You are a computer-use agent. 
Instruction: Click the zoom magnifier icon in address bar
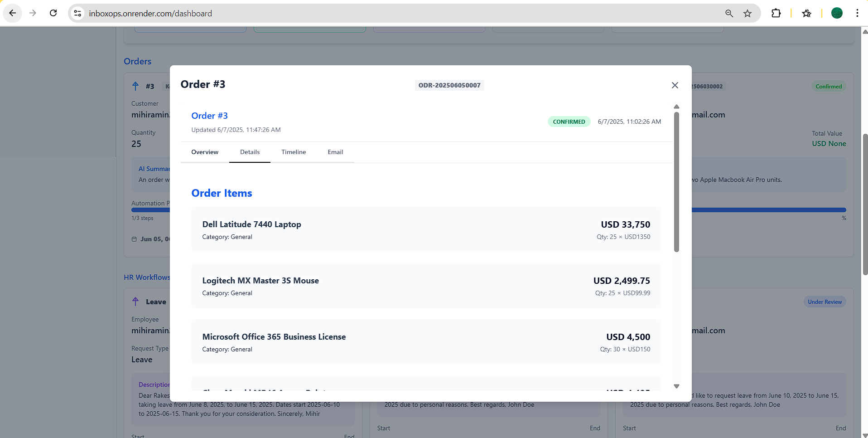(729, 13)
